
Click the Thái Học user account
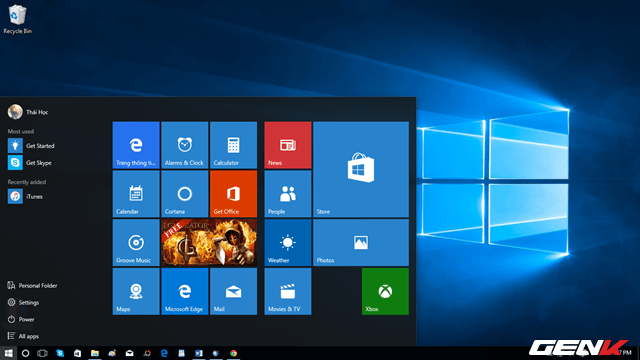click(x=28, y=112)
